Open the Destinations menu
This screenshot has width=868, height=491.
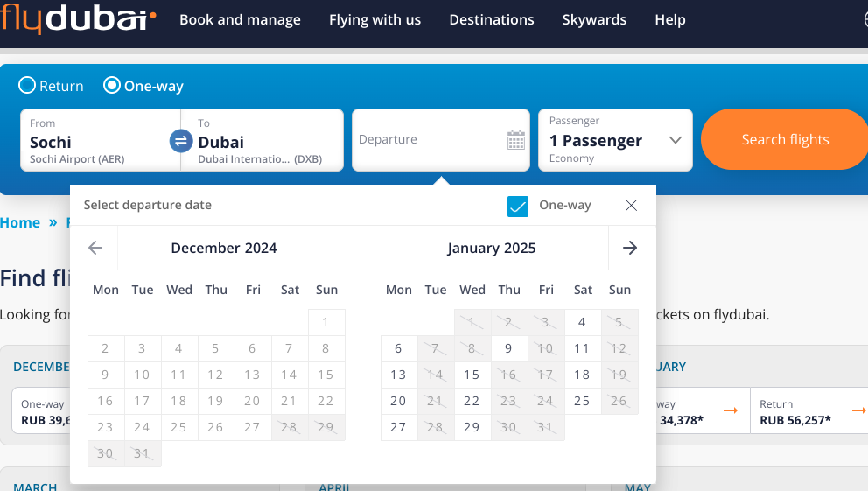coord(492,20)
